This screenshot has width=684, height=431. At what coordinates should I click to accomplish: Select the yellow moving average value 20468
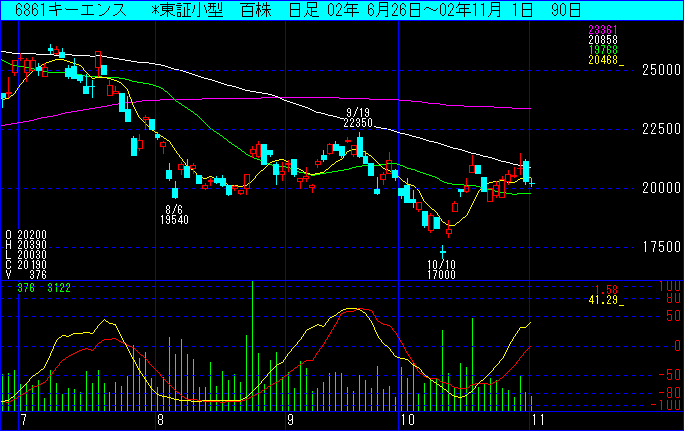603,60
